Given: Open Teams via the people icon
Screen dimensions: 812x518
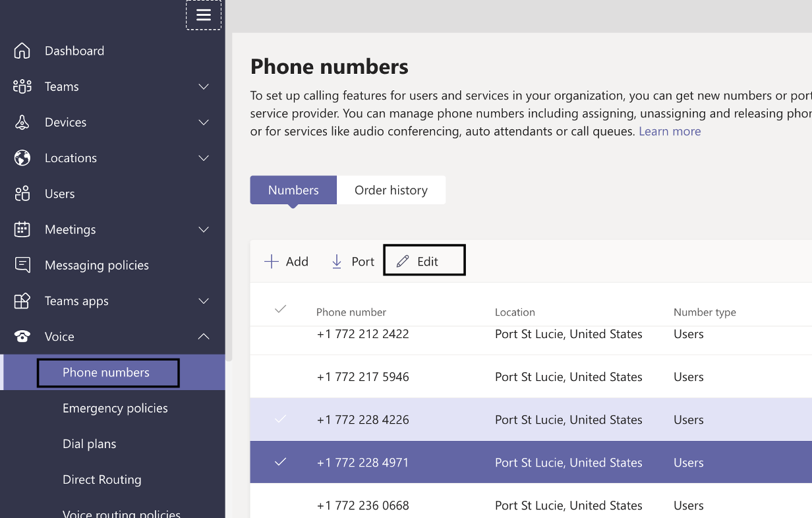Looking at the screenshot, I should [22, 86].
